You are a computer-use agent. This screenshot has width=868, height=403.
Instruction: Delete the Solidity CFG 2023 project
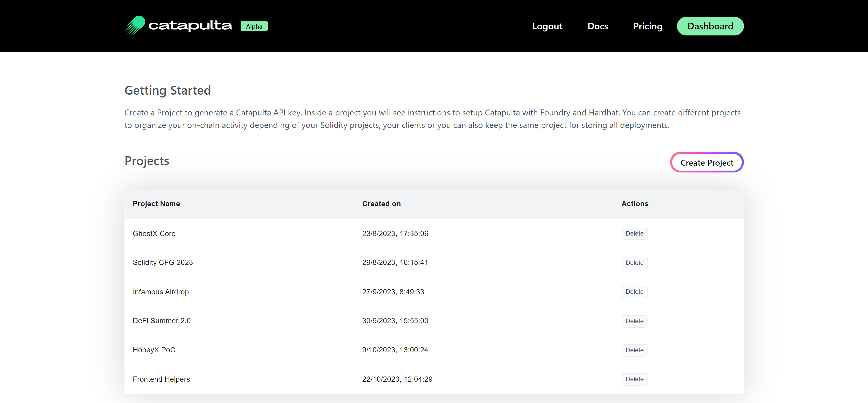[634, 263]
